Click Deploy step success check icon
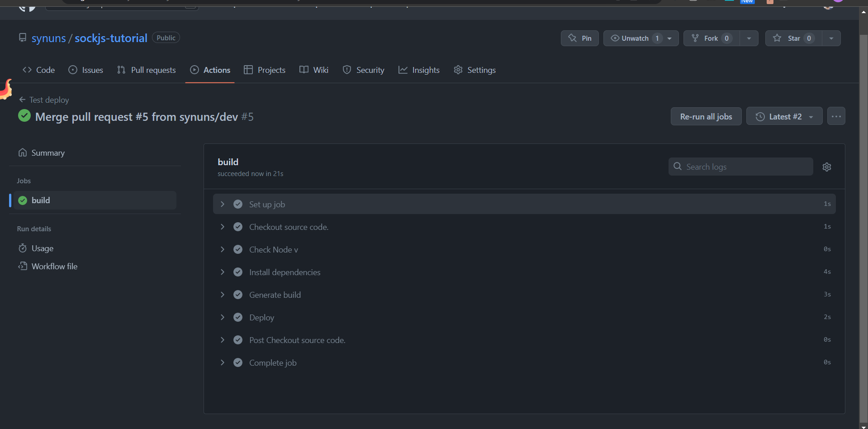Image resolution: width=868 pixels, height=429 pixels. click(238, 317)
